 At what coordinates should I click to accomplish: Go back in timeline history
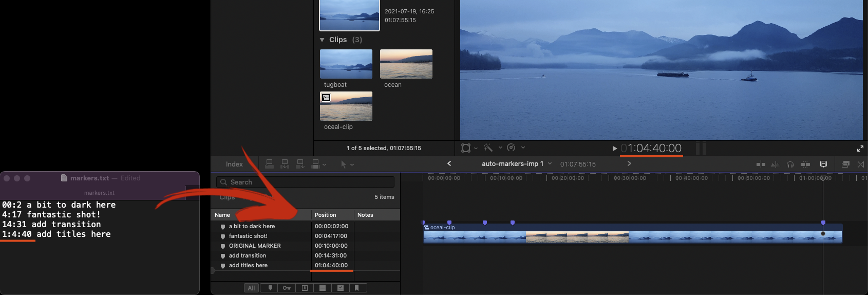coord(449,163)
